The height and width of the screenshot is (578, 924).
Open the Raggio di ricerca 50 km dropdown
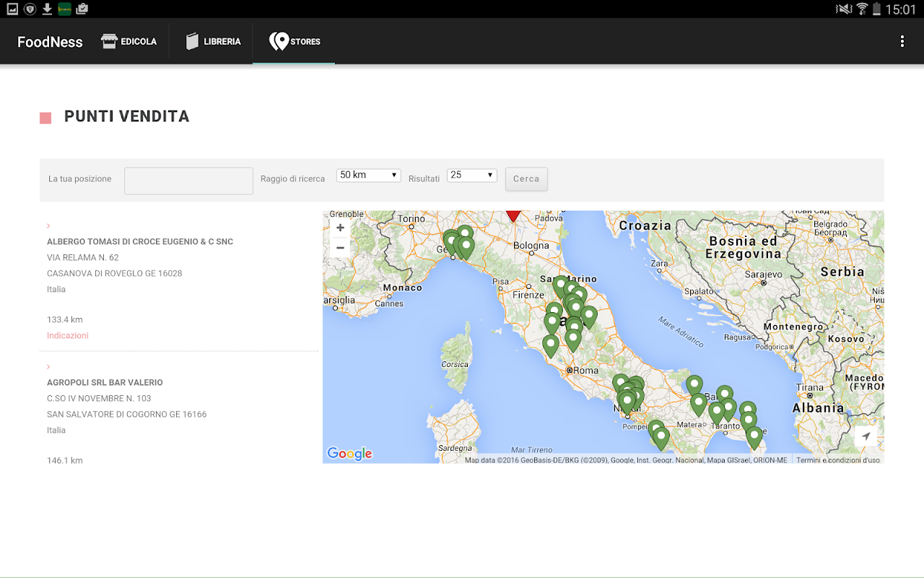tap(368, 175)
